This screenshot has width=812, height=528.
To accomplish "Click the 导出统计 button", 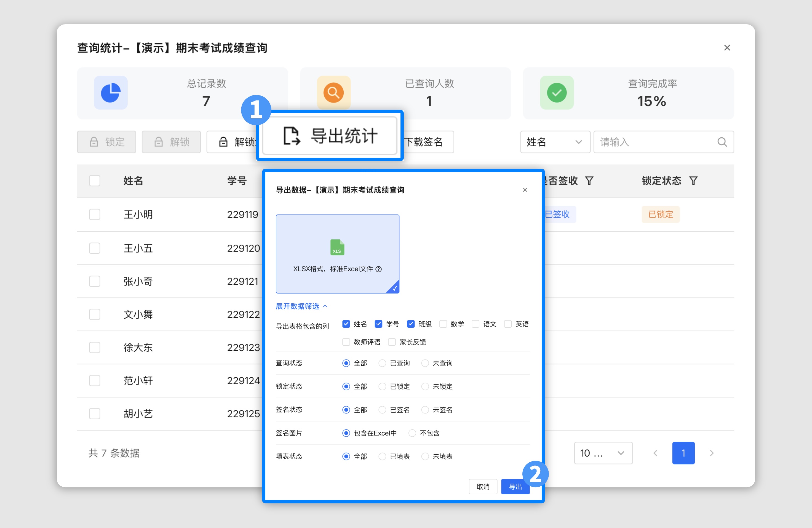I will click(x=330, y=135).
